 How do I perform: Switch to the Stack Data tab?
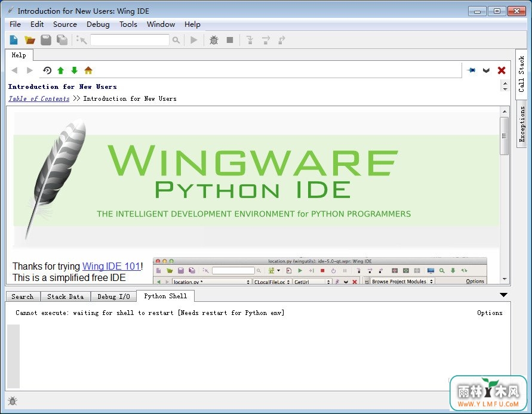(65, 296)
